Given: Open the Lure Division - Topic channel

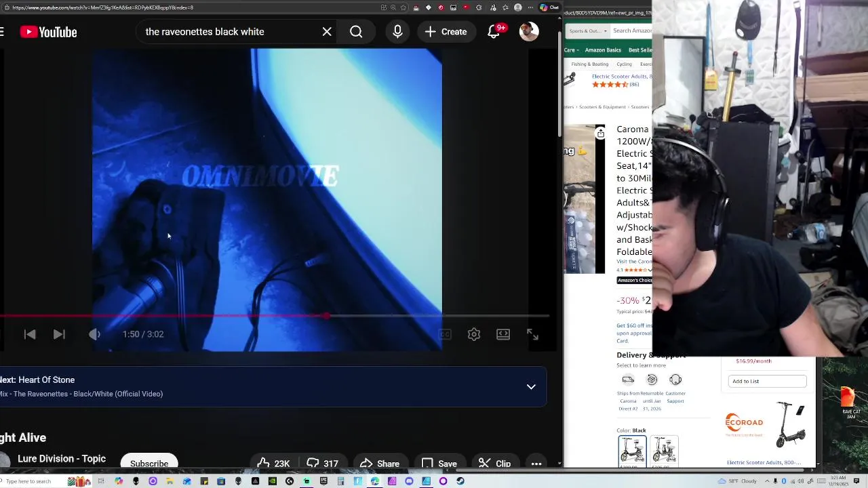Looking at the screenshot, I should pos(62,459).
